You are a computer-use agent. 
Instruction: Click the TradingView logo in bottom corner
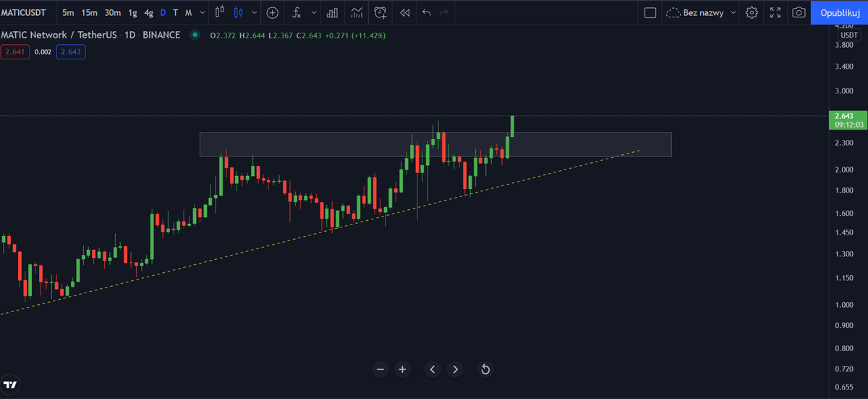coord(10,385)
